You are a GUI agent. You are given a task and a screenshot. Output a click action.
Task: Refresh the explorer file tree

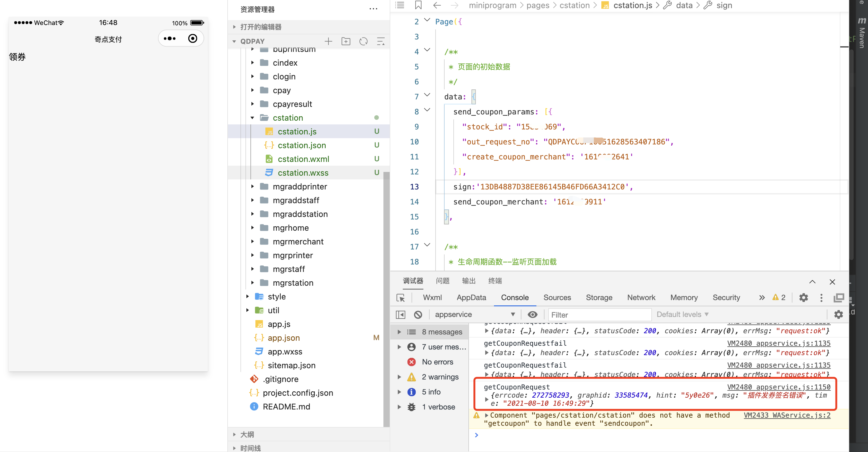point(363,42)
